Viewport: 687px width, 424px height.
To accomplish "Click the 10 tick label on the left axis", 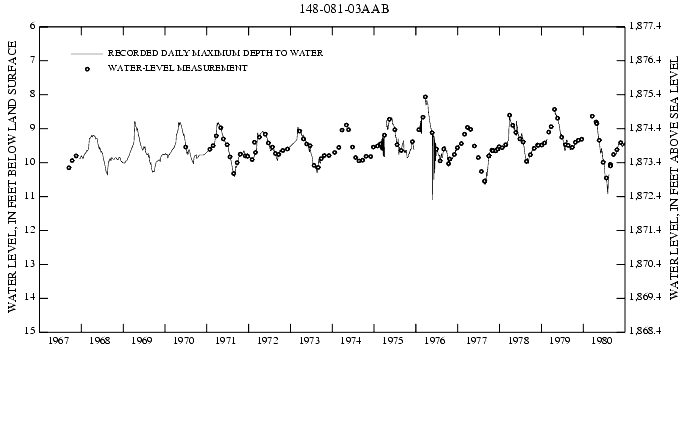I will click(31, 162).
